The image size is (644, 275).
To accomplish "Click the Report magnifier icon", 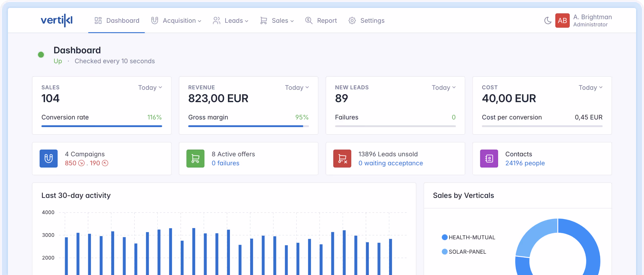I will point(309,21).
